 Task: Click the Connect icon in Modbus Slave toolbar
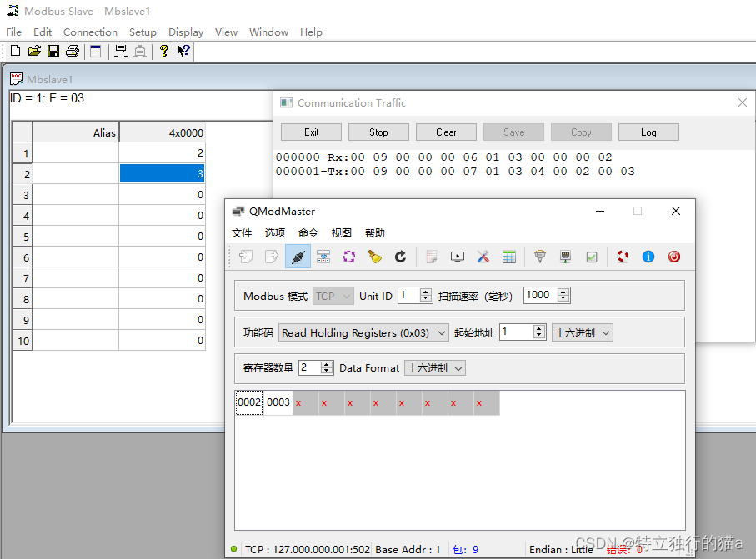pos(121,51)
